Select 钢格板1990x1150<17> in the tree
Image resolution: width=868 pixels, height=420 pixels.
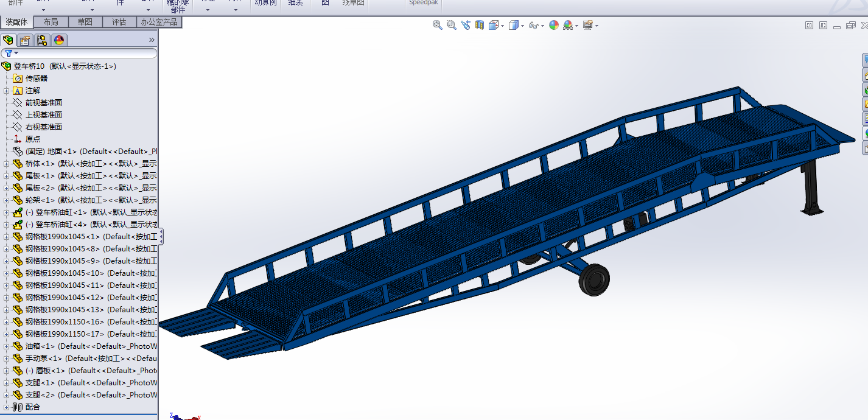(85, 334)
